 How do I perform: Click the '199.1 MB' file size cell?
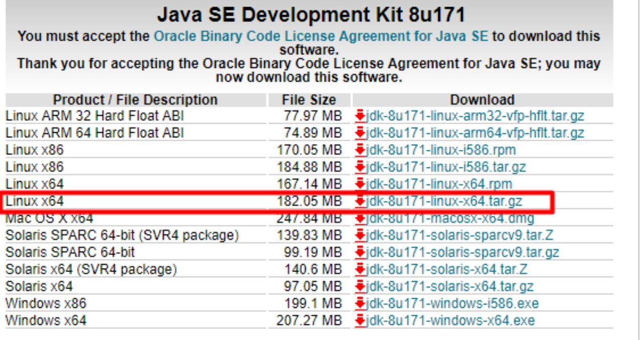pyautogui.click(x=313, y=304)
